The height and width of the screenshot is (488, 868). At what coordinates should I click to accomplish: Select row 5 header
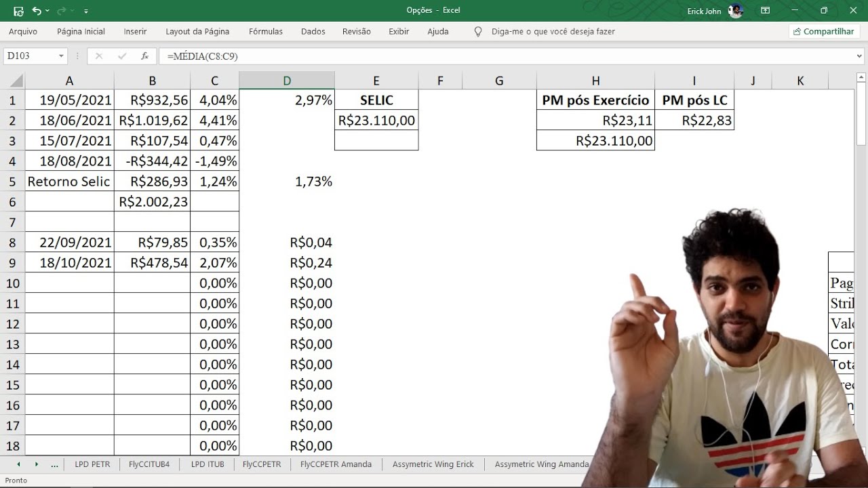(x=13, y=182)
